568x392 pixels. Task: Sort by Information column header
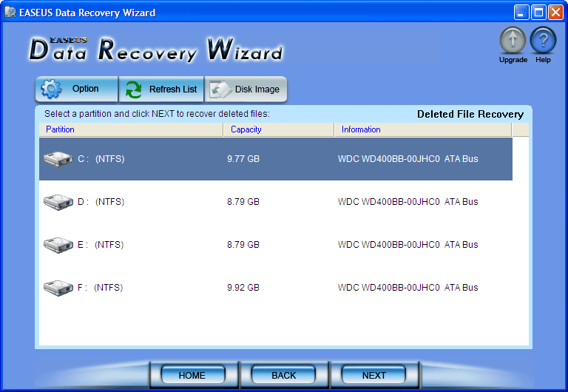(423, 129)
